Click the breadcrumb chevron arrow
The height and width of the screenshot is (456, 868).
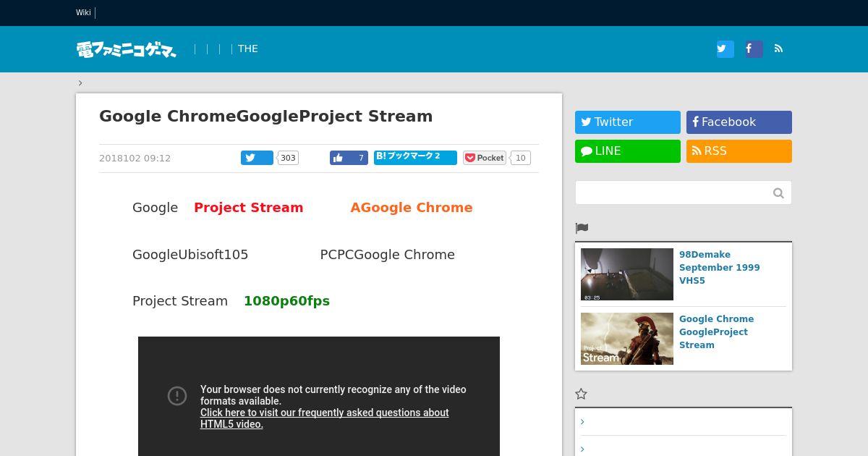tap(80, 83)
